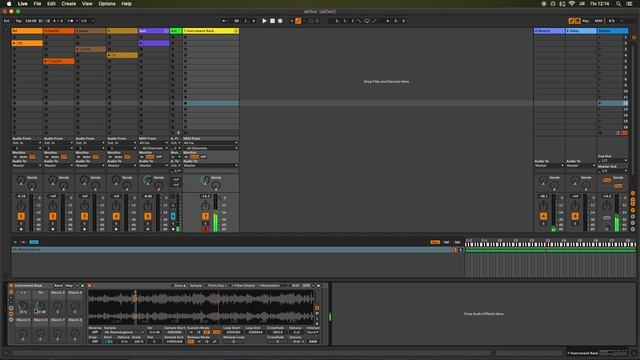The image size is (640, 360).
Task: Solo the first audio track
Action: (21, 224)
